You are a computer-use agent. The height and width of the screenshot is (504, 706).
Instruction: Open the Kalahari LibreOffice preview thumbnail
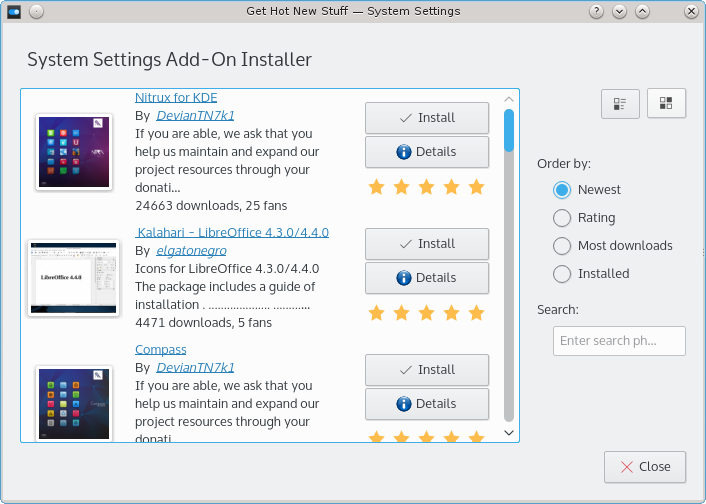pos(74,277)
